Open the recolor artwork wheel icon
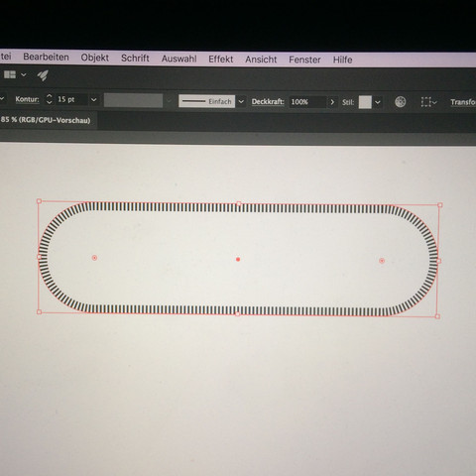The height and width of the screenshot is (476, 476). [x=401, y=102]
